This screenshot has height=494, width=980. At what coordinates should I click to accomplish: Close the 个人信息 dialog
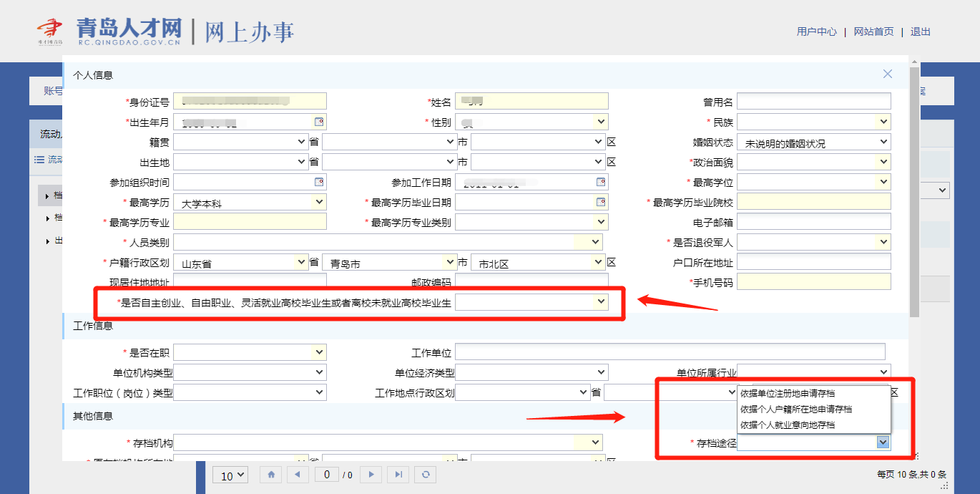888,74
